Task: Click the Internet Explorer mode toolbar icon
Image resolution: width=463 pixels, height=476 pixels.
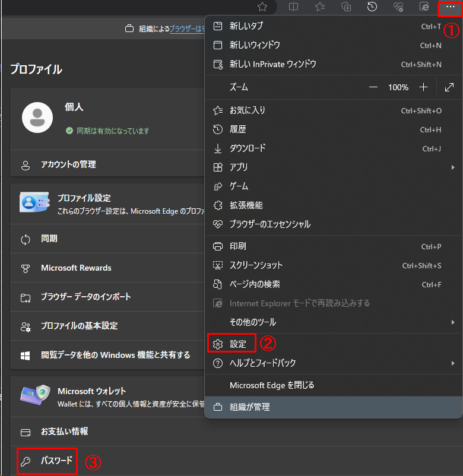Action: click(424, 7)
